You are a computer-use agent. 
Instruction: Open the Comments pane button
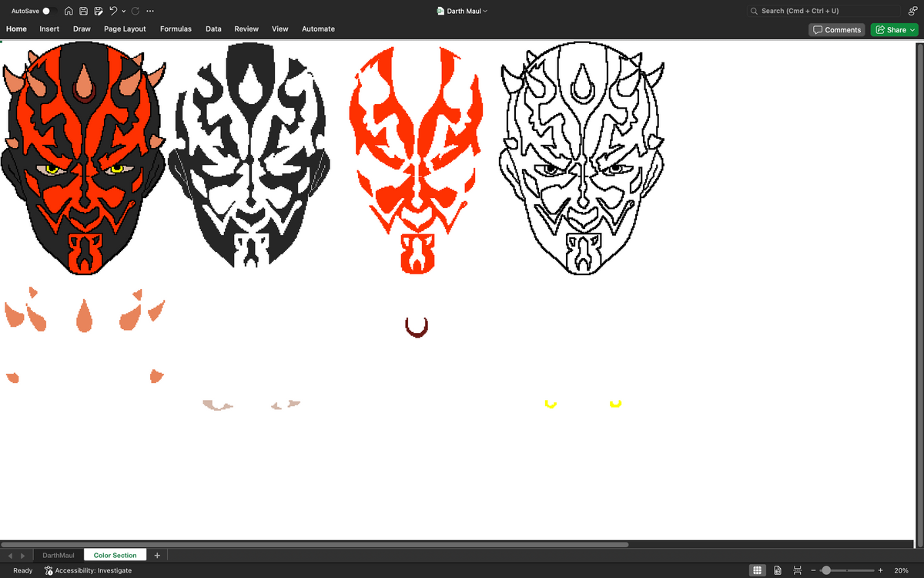point(837,29)
